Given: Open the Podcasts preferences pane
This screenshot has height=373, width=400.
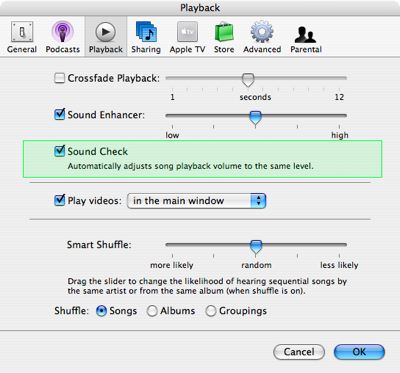Looking at the screenshot, I should [x=63, y=37].
